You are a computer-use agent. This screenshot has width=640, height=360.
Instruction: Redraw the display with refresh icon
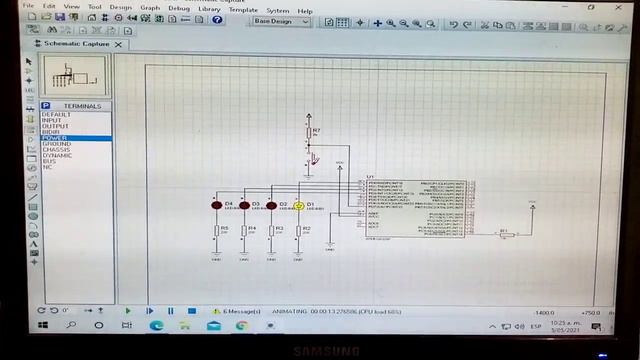point(329,22)
